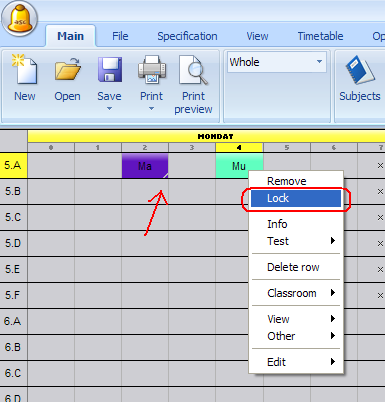Expand the Test submenu arrow
The width and height of the screenshot is (385, 402).
(x=333, y=241)
